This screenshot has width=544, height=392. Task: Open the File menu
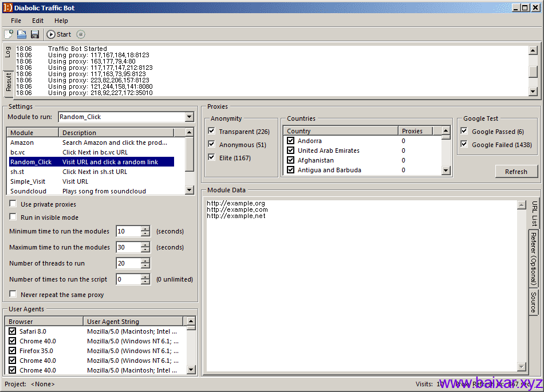point(15,20)
